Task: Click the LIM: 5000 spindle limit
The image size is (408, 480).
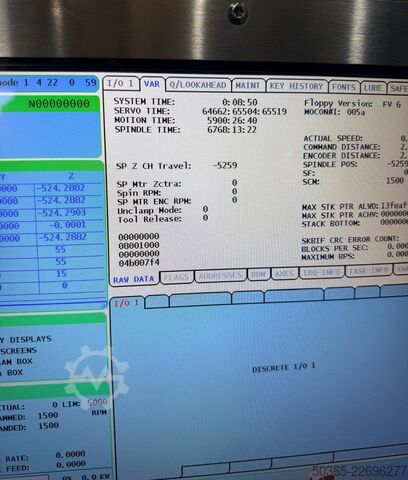Action: coord(85,403)
